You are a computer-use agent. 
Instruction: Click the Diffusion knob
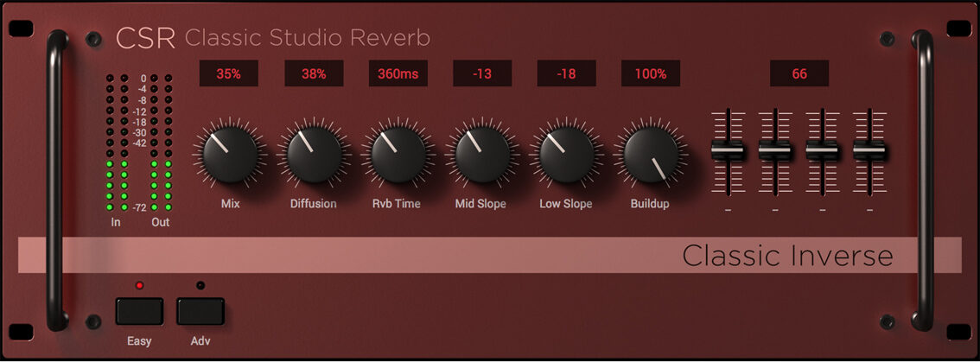coord(314,155)
